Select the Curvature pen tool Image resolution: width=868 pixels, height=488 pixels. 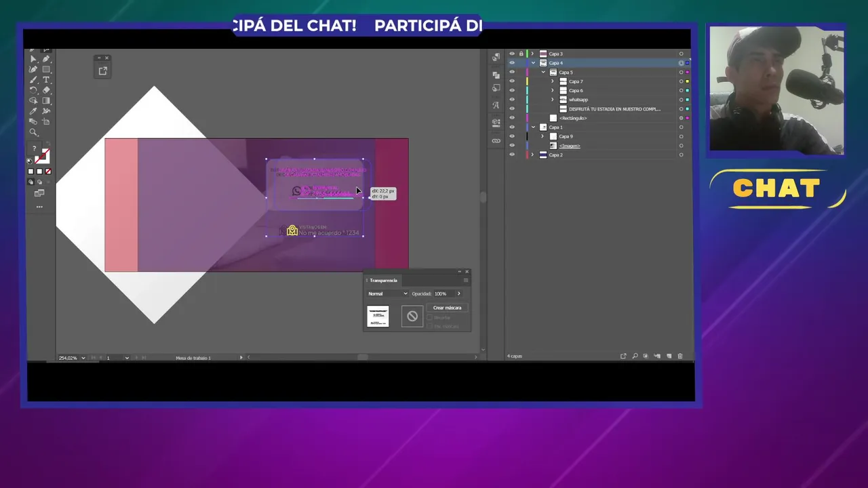(33, 69)
